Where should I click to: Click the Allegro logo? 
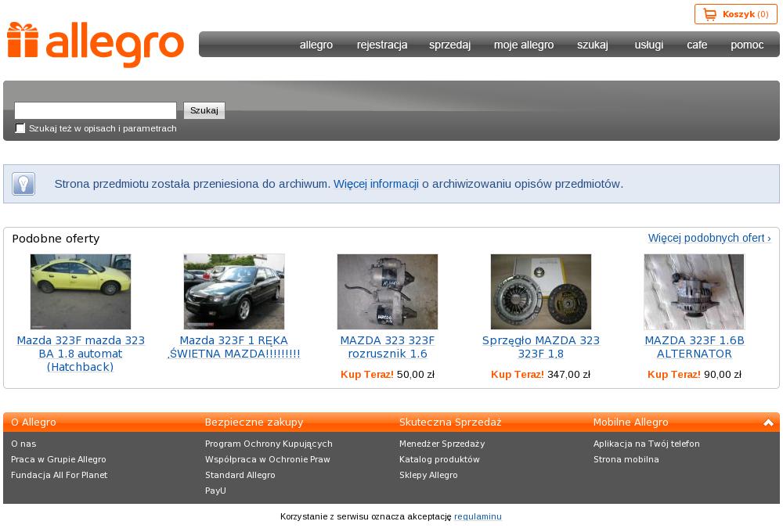pyautogui.click(x=96, y=44)
